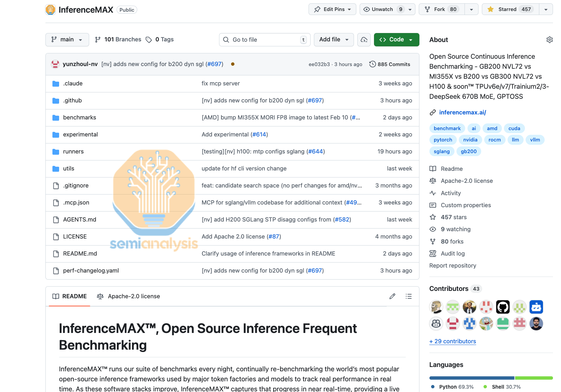Click the Python segment of language bar
561x392 pixels.
coord(472,378)
